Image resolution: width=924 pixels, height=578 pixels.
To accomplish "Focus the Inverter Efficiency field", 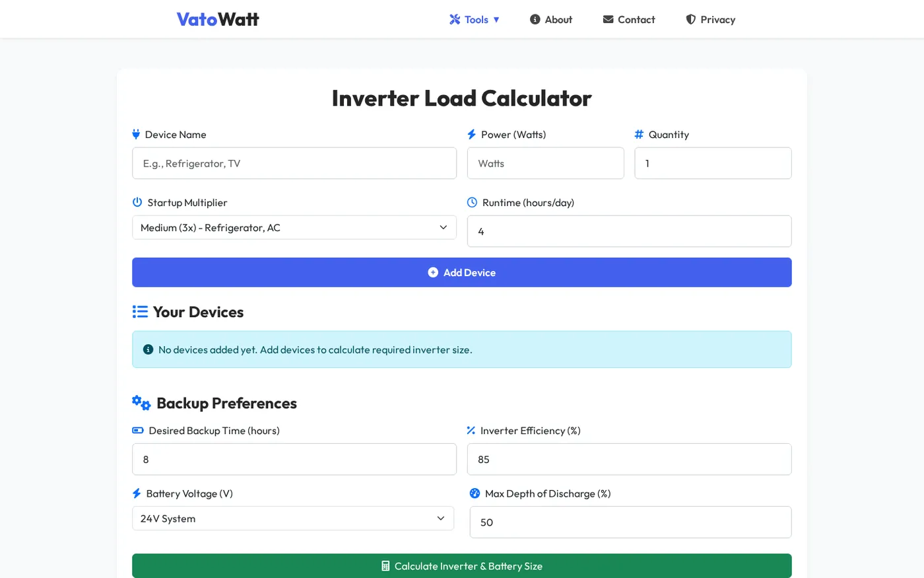I will pyautogui.click(x=630, y=459).
